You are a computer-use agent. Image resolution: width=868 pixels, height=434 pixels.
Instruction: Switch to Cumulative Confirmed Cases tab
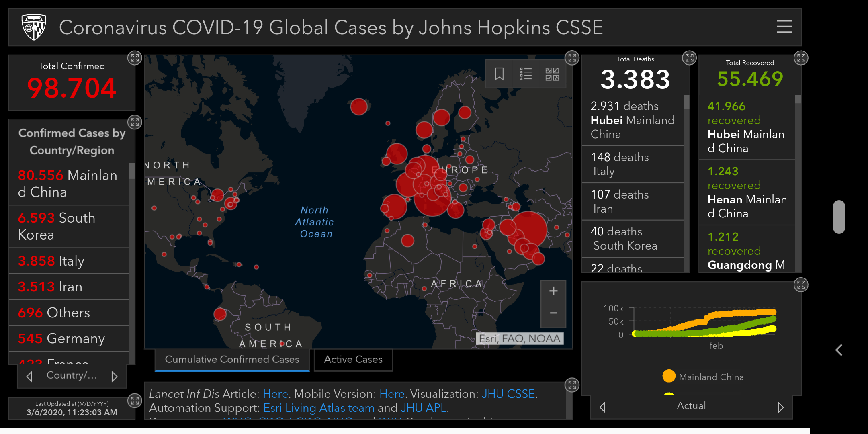(x=232, y=359)
